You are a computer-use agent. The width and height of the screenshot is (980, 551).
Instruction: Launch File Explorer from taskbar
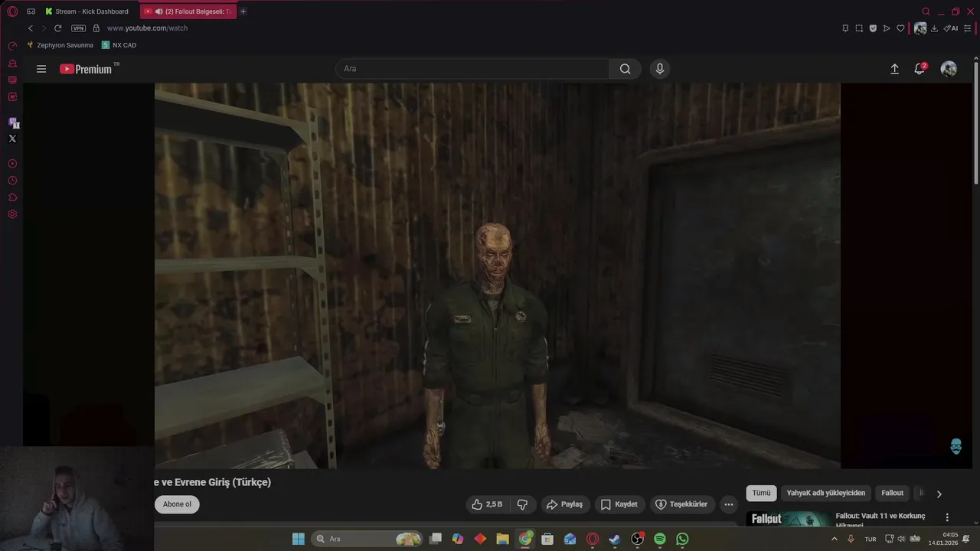[502, 539]
